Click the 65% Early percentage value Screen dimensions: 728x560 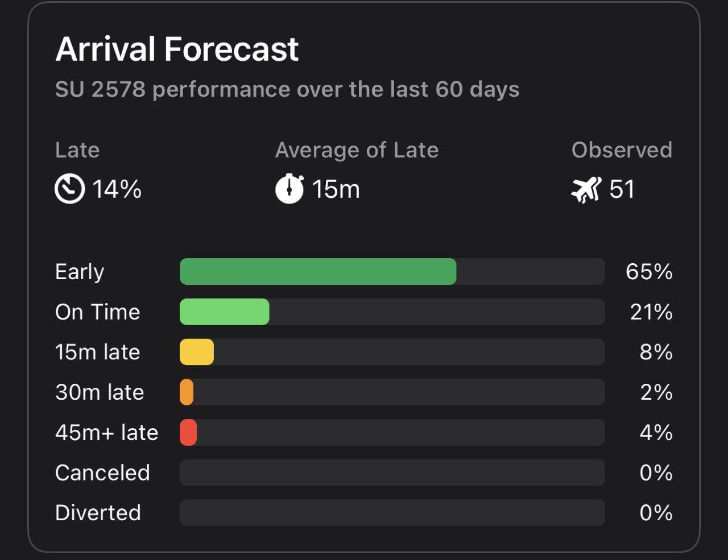pyautogui.click(x=649, y=272)
